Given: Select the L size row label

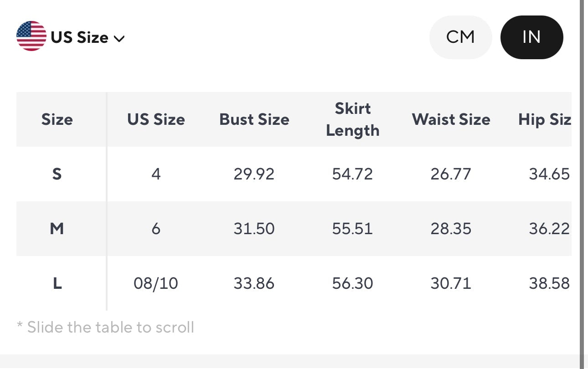Looking at the screenshot, I should (57, 283).
